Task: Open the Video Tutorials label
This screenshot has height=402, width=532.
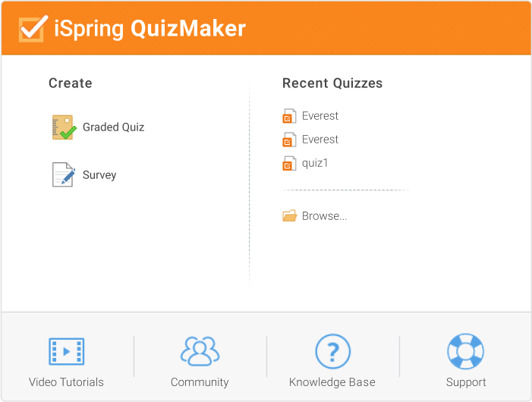Action: pyautogui.click(x=66, y=382)
